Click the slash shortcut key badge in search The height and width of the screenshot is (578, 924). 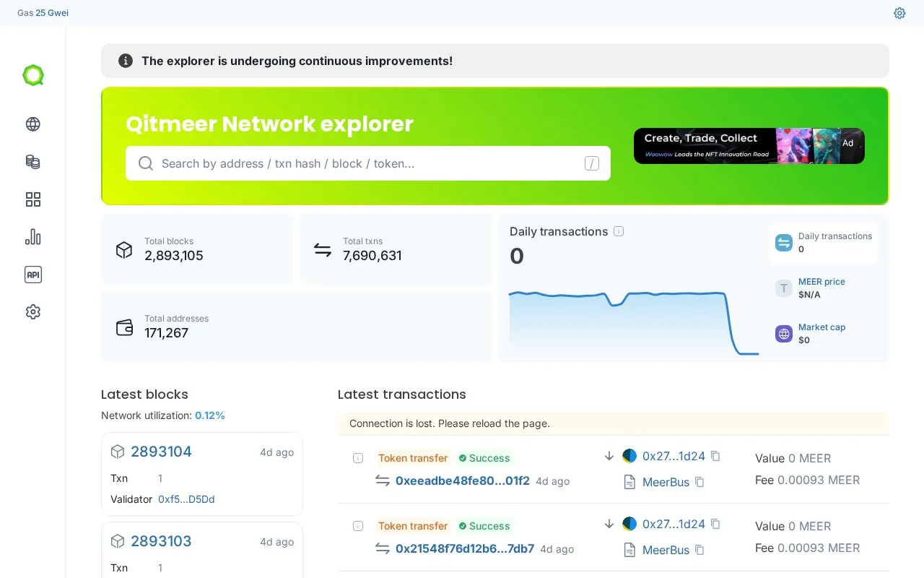(592, 163)
